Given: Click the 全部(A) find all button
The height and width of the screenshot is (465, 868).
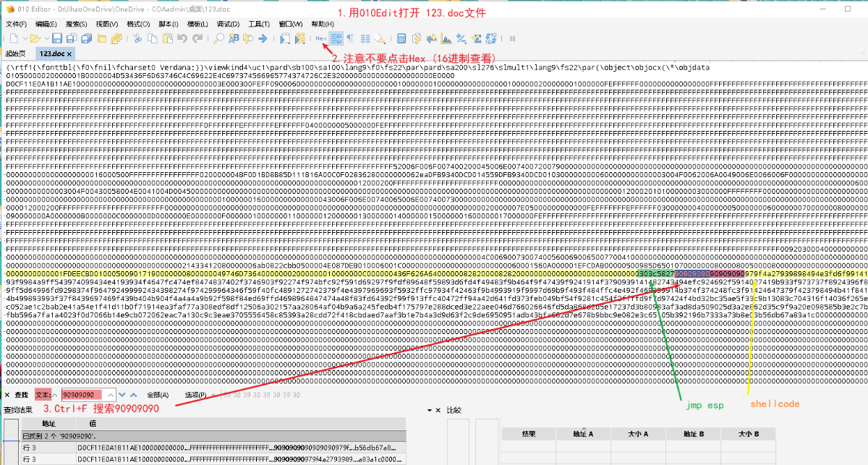Looking at the screenshot, I should 158,395.
